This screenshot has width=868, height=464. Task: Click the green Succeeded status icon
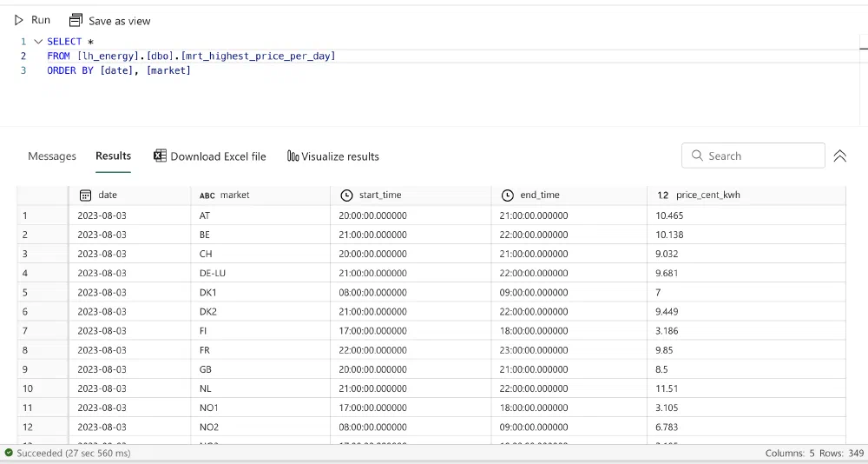[9, 453]
